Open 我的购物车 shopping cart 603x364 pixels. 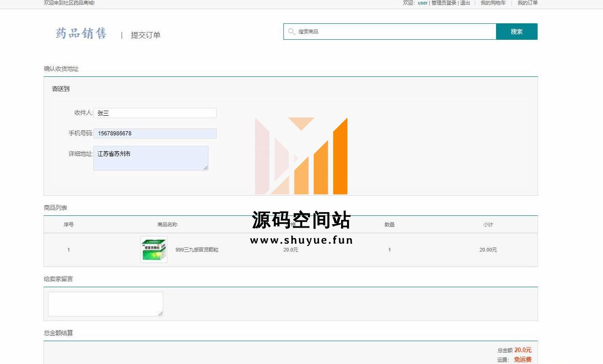pos(493,3)
